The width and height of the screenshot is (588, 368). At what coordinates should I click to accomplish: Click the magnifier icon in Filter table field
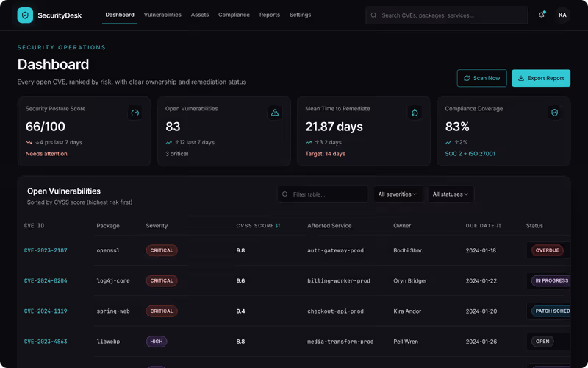285,194
